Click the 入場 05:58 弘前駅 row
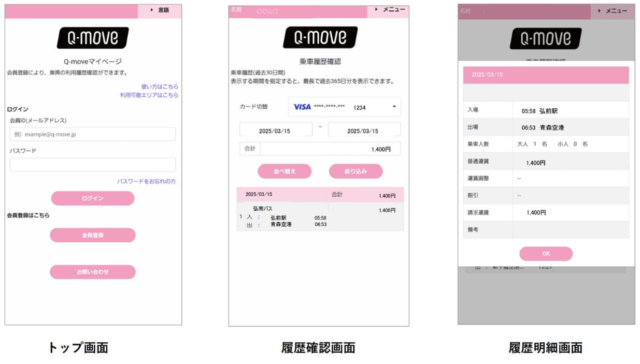640x364 pixels. tap(546, 110)
